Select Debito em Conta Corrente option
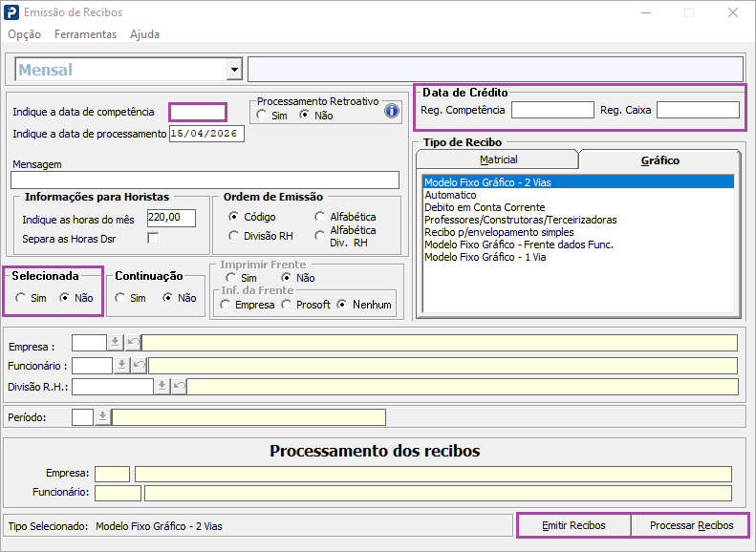Viewport: 756px width, 552px height. tap(578, 207)
